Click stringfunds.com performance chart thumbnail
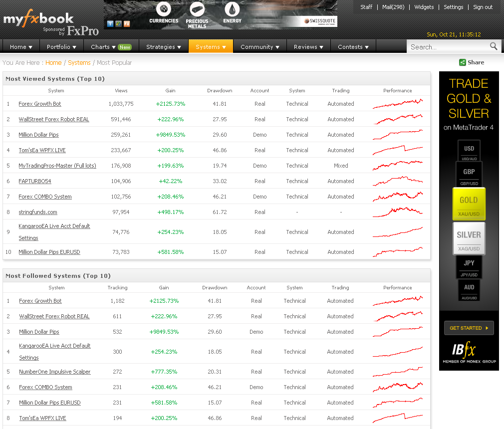The width and height of the screenshot is (504, 429). coord(398,212)
